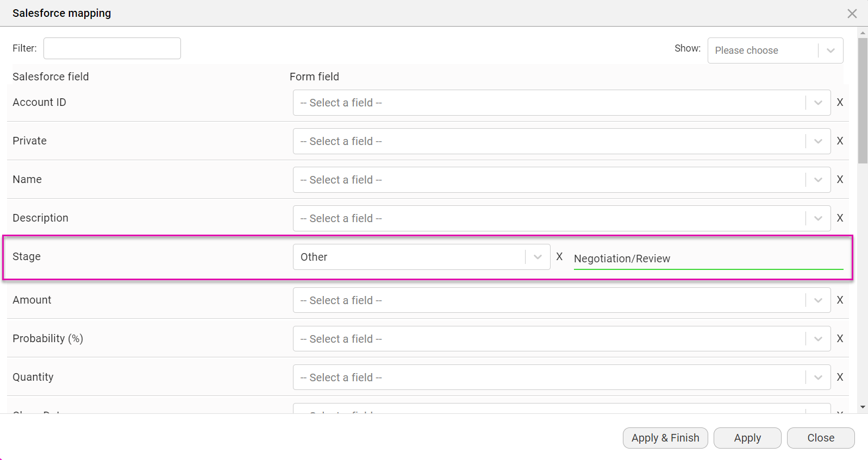Remove the Description field mapping
Image resolution: width=868 pixels, height=460 pixels.
pos(840,218)
